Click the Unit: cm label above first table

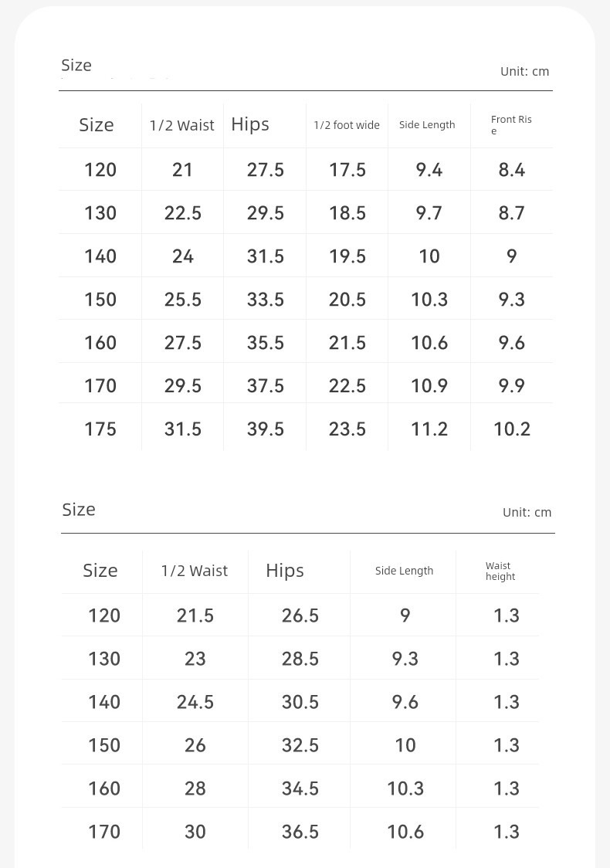point(525,71)
